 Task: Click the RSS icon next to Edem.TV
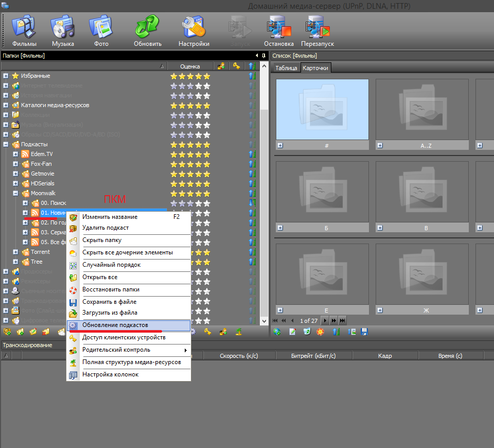pyautogui.click(x=26, y=154)
